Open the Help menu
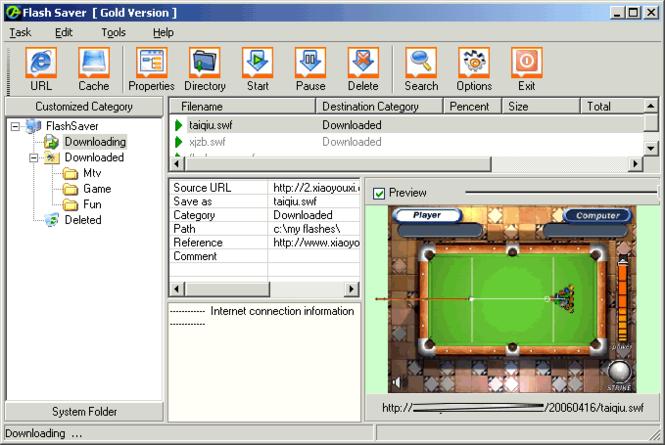The width and height of the screenshot is (665, 445). [x=163, y=32]
